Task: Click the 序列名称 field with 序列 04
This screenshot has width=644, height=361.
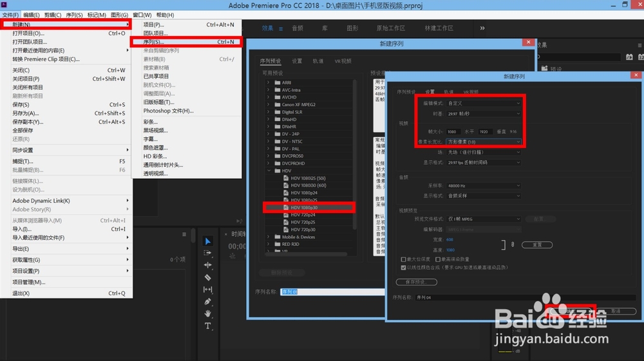Action: pos(526,297)
